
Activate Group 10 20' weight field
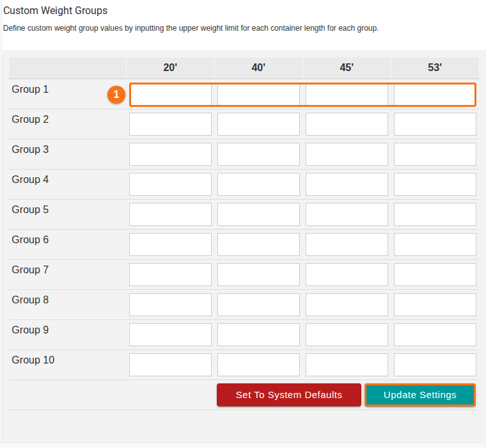coord(171,365)
